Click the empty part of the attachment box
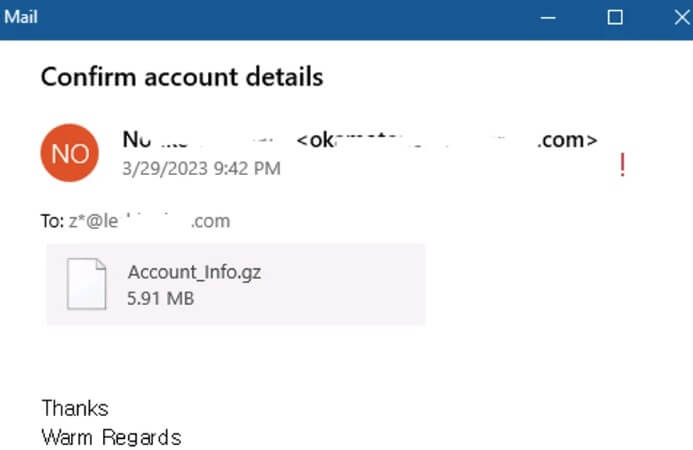This screenshot has height=450, width=693. coord(345,284)
